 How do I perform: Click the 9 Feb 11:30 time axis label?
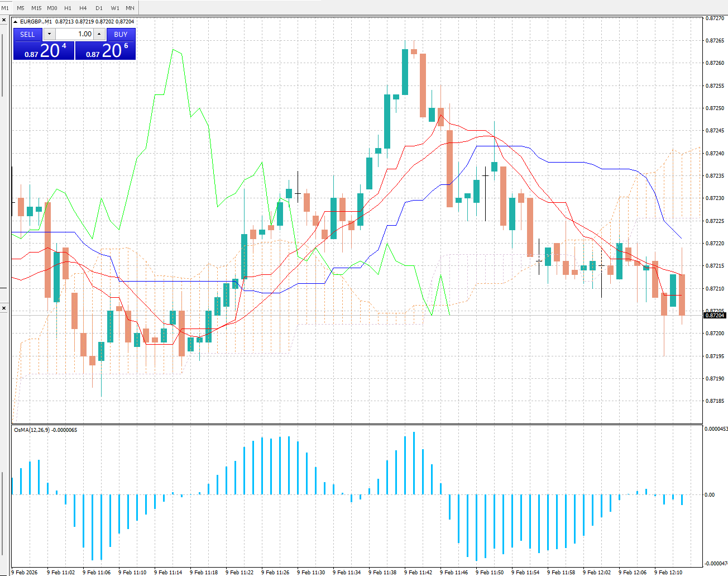311,572
